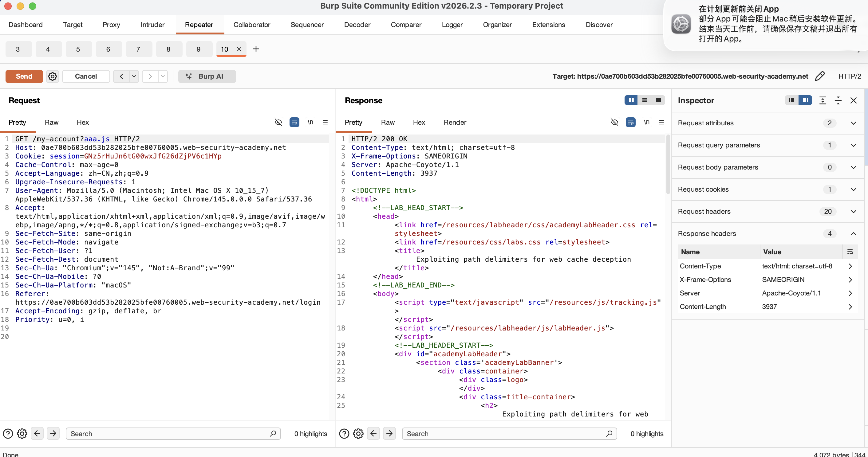Collapse Response headers section
Screen dimensions: 868x457
coord(854,234)
